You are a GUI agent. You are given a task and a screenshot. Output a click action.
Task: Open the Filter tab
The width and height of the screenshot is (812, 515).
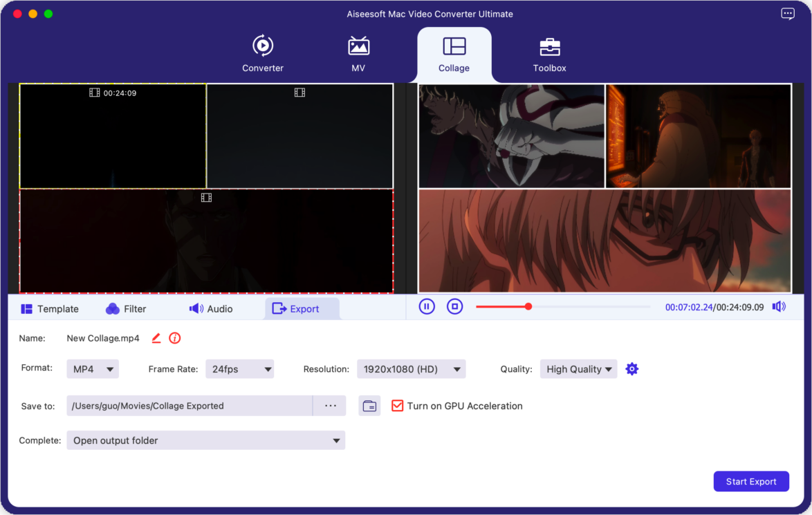[126, 309]
